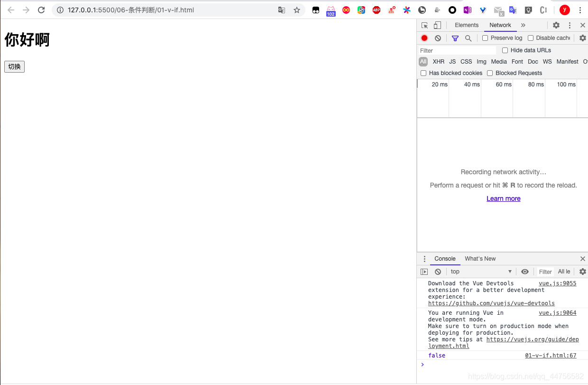The image size is (588, 385).
Task: Filter network requests by Img
Action: tap(481, 62)
